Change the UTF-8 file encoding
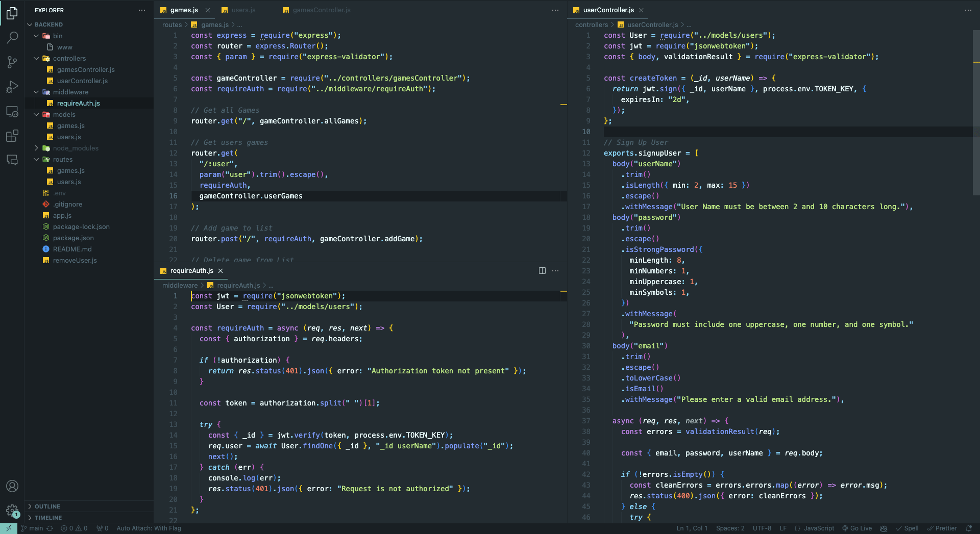Screen dimensions: 980x534 (x=762, y=528)
